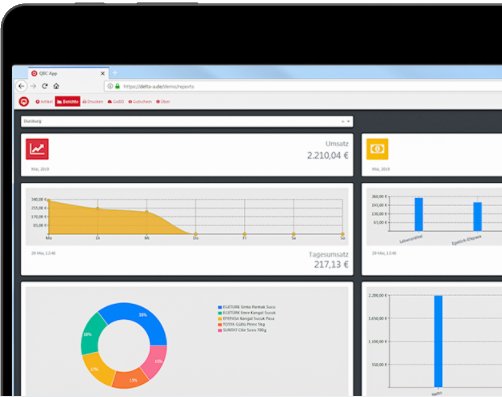
Task: Toggle yellow legend swatch for Kangal Sucuk Pasa
Action: click(x=220, y=319)
